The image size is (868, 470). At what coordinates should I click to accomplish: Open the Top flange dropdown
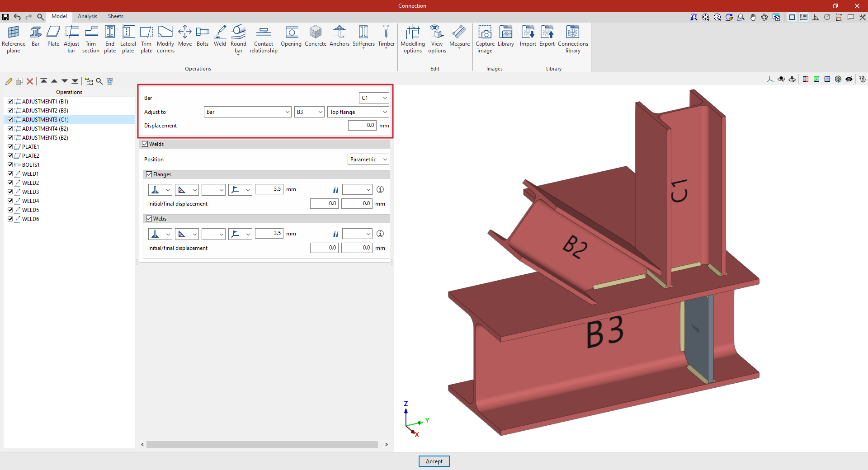[358, 112]
